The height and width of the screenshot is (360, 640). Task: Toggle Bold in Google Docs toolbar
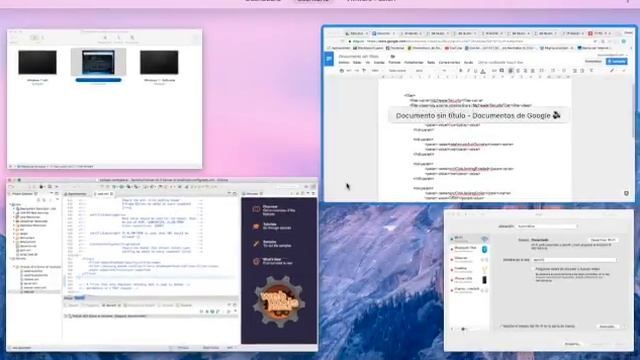tap(460, 71)
